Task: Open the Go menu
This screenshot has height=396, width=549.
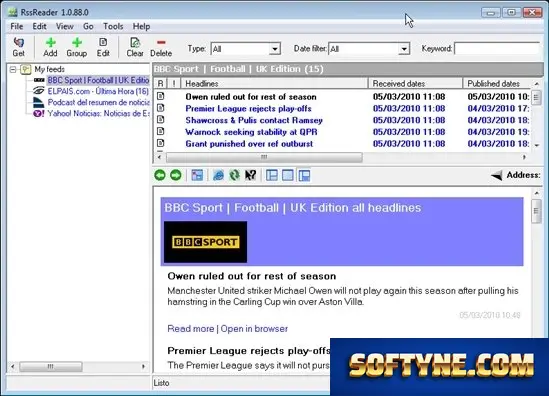Action: pos(88,26)
